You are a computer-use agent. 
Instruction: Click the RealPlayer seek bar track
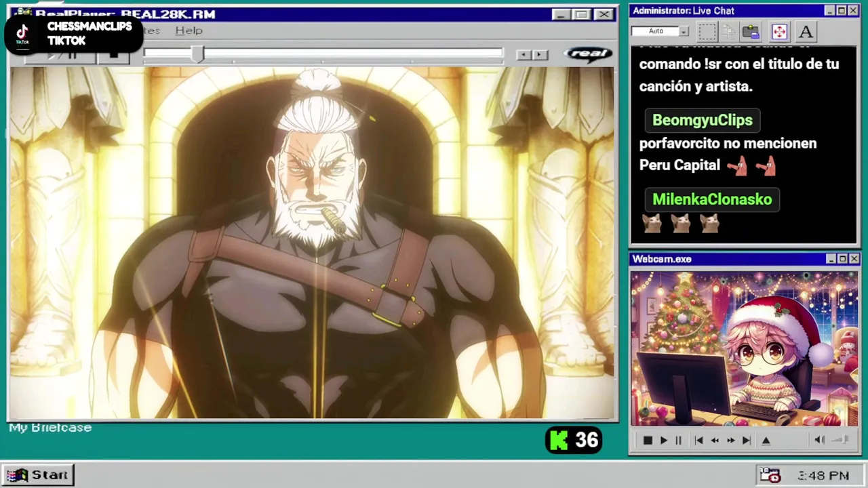[x=323, y=54]
